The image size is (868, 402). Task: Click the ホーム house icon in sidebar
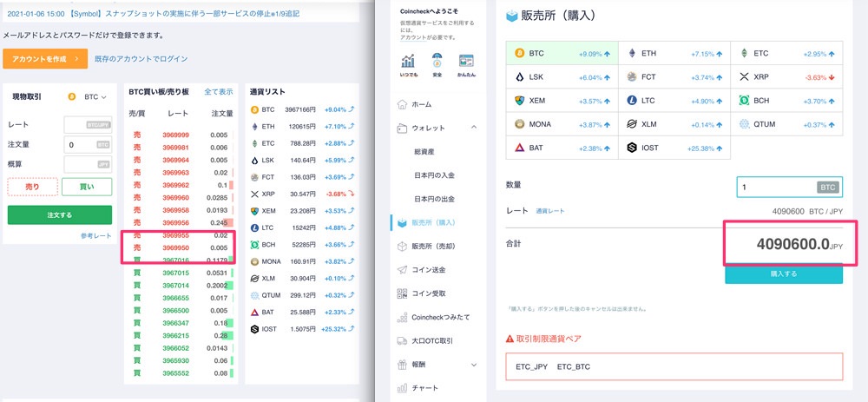click(402, 104)
